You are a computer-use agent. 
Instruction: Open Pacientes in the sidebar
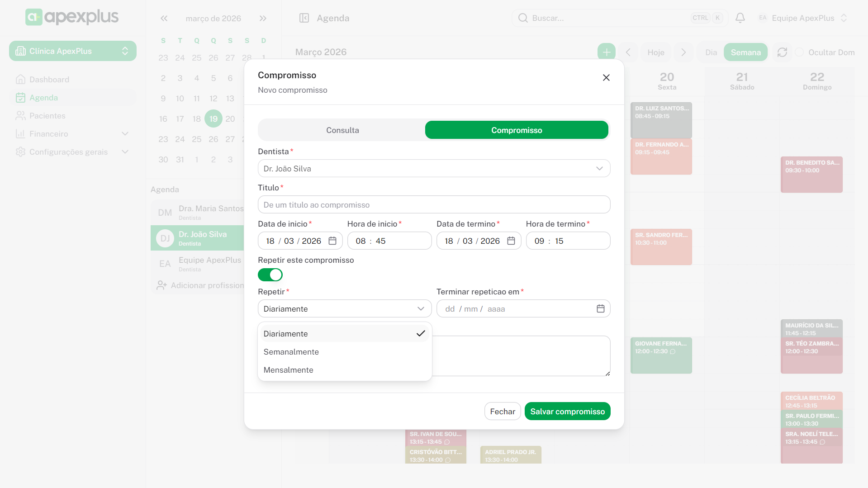click(x=47, y=116)
